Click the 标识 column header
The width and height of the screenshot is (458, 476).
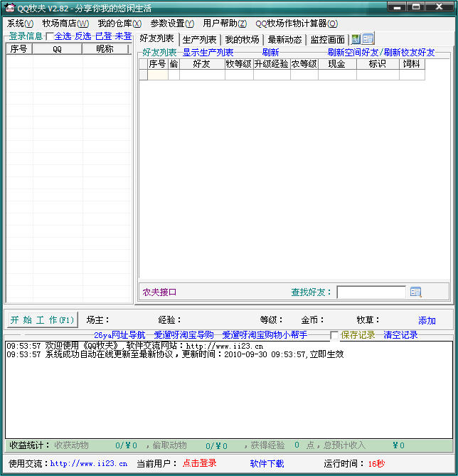[378, 64]
